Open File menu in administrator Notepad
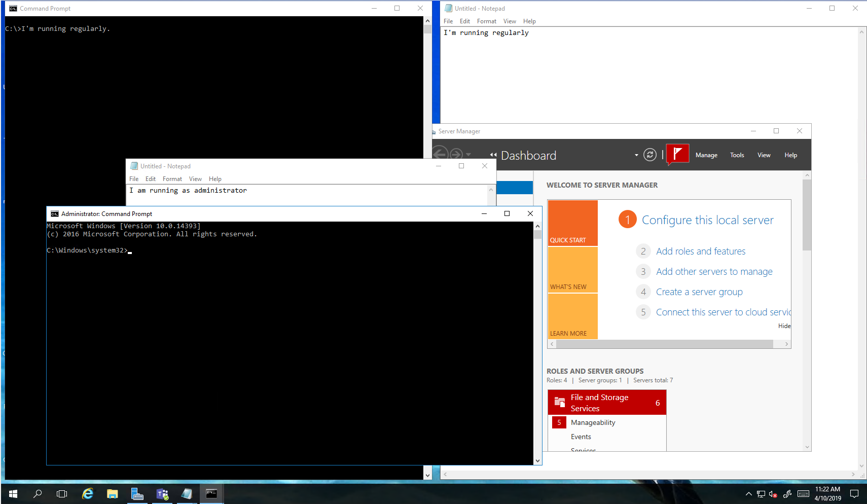Viewport: 867px width, 504px height. [134, 179]
